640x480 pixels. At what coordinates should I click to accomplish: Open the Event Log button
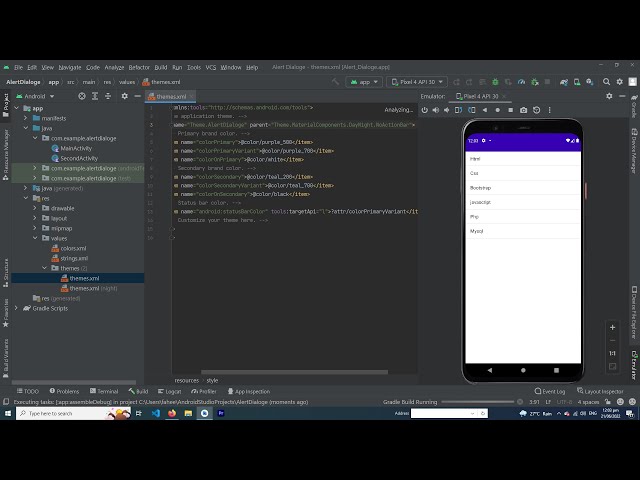point(550,391)
